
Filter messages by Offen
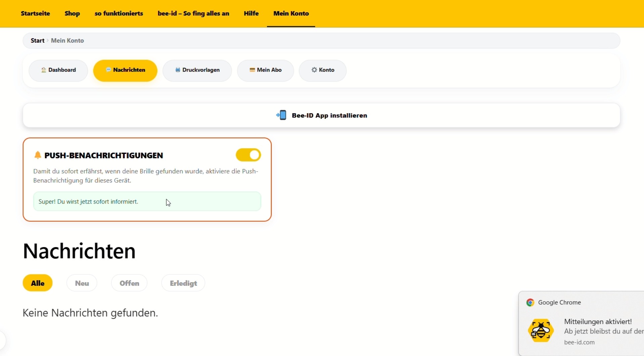129,283
